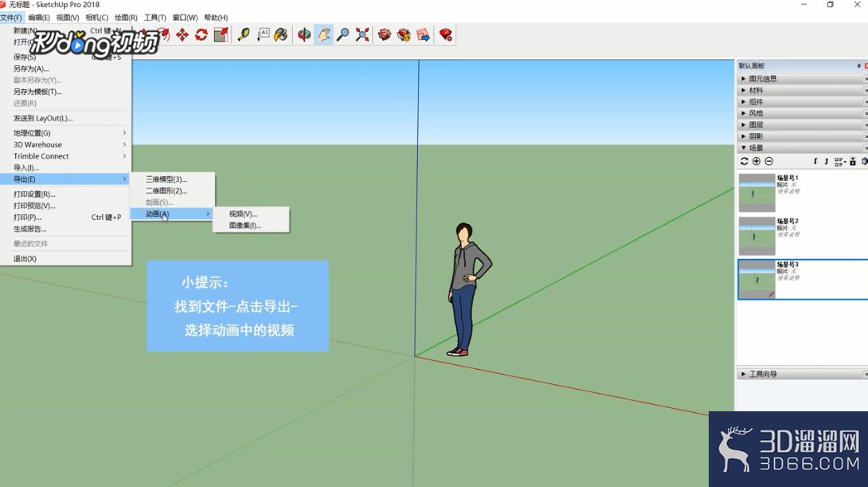The height and width of the screenshot is (487, 868).
Task: Click the Send to LayOut icon
Action: (x=423, y=35)
